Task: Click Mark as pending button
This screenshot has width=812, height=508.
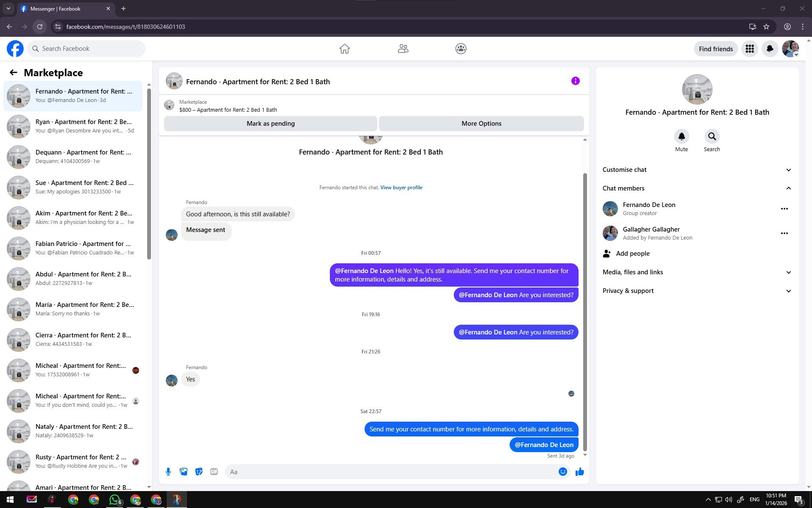Action: pyautogui.click(x=271, y=124)
